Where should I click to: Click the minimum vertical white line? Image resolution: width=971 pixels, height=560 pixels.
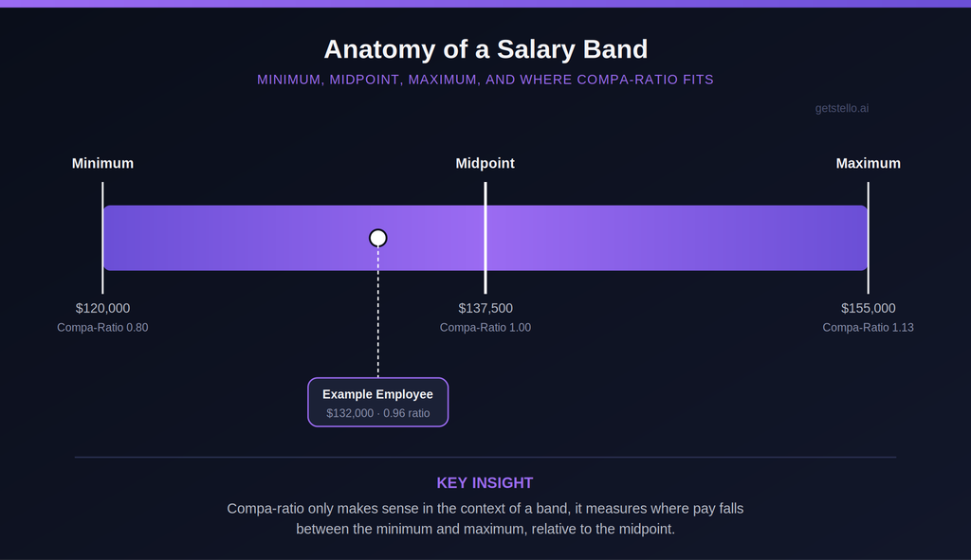coord(102,238)
